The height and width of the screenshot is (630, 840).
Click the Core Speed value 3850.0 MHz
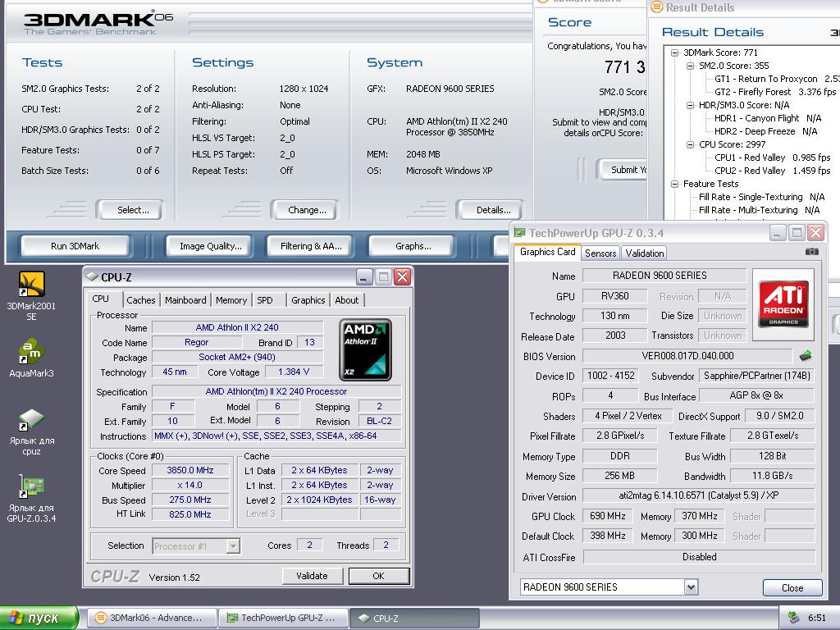pos(190,470)
